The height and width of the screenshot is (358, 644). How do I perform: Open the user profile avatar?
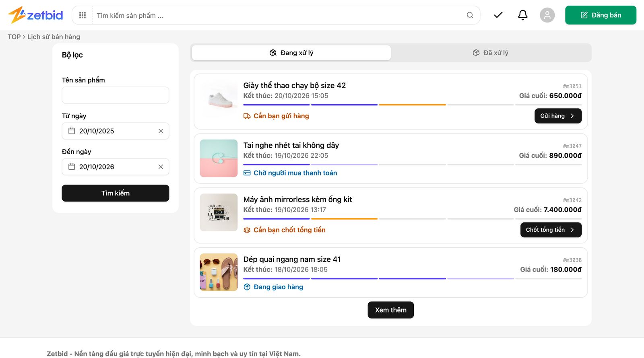(547, 15)
